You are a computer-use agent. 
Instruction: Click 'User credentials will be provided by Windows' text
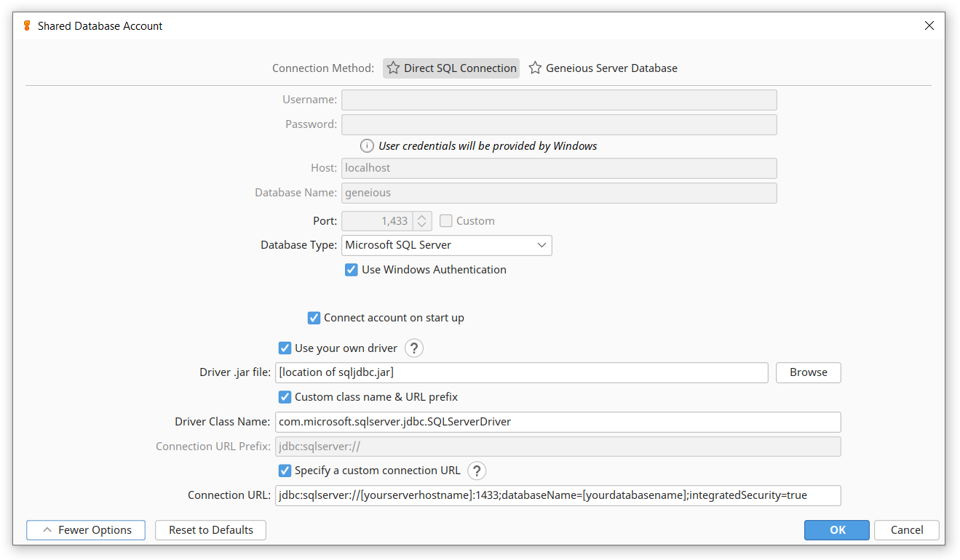pos(488,146)
